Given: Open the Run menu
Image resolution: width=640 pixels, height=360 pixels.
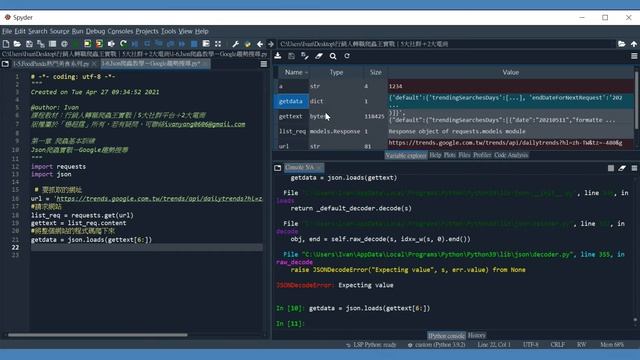Looking at the screenshot, I should pos(78,31).
